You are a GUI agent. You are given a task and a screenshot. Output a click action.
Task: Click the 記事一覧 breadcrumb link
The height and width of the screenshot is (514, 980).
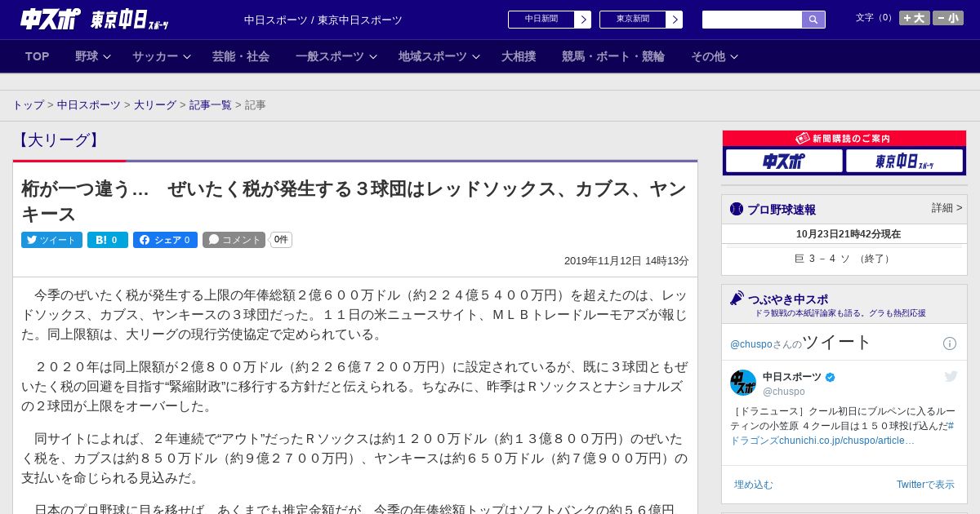tap(211, 105)
